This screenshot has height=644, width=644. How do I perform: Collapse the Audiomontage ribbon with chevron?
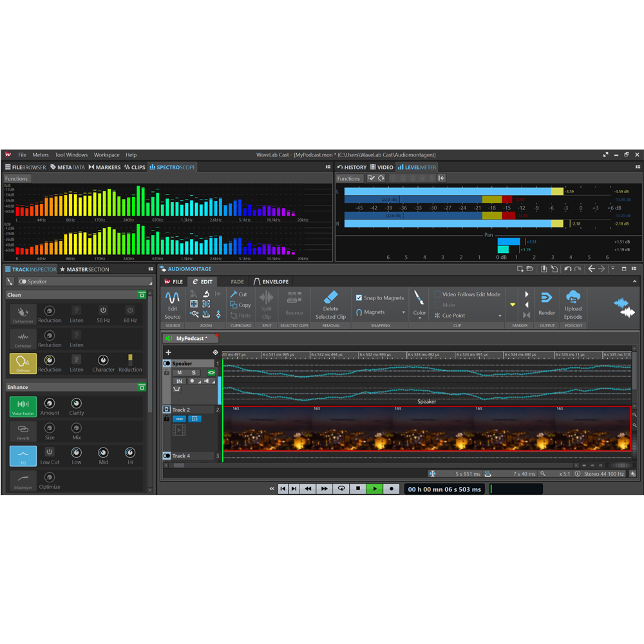634,281
